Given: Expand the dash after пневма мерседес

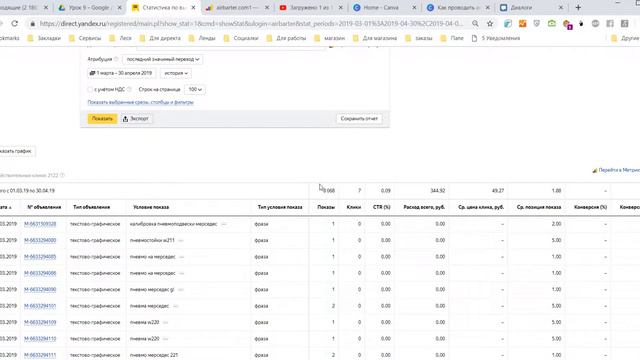Looking at the screenshot, I should coord(176,306).
